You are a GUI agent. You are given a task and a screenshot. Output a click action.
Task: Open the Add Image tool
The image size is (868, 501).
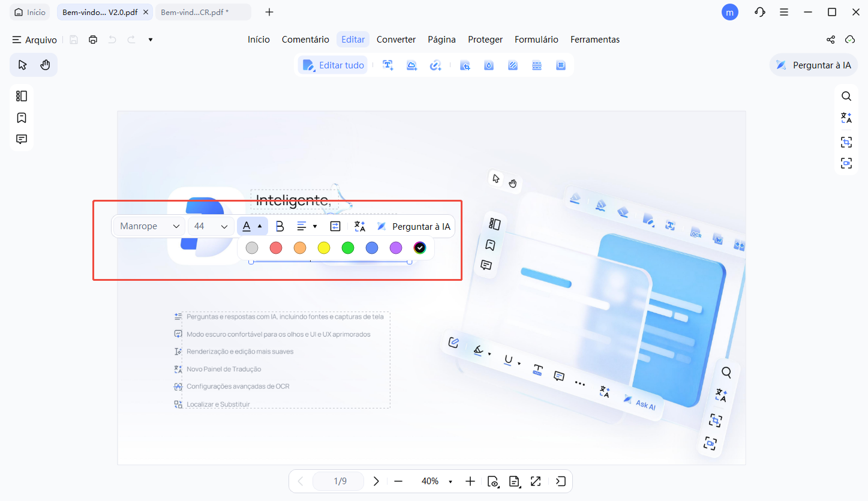coord(412,65)
